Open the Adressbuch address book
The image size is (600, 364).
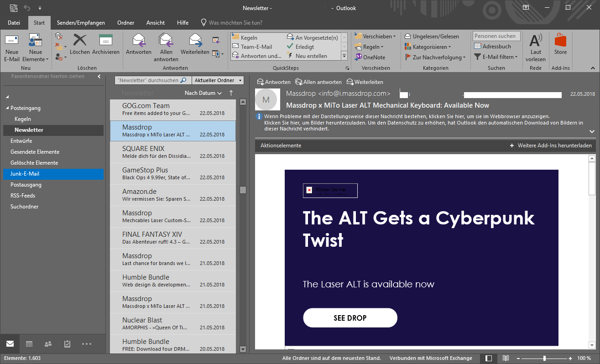(492, 47)
